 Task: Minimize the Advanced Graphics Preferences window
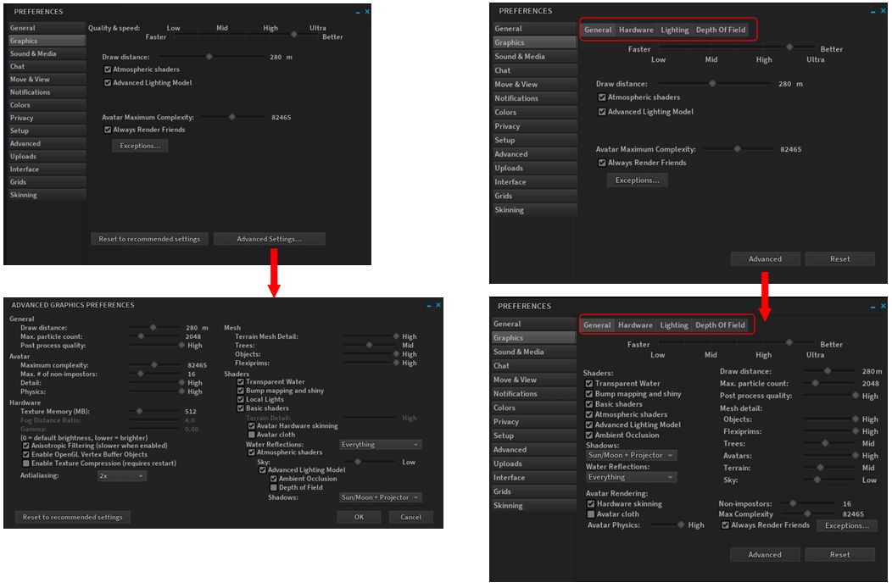coord(428,304)
